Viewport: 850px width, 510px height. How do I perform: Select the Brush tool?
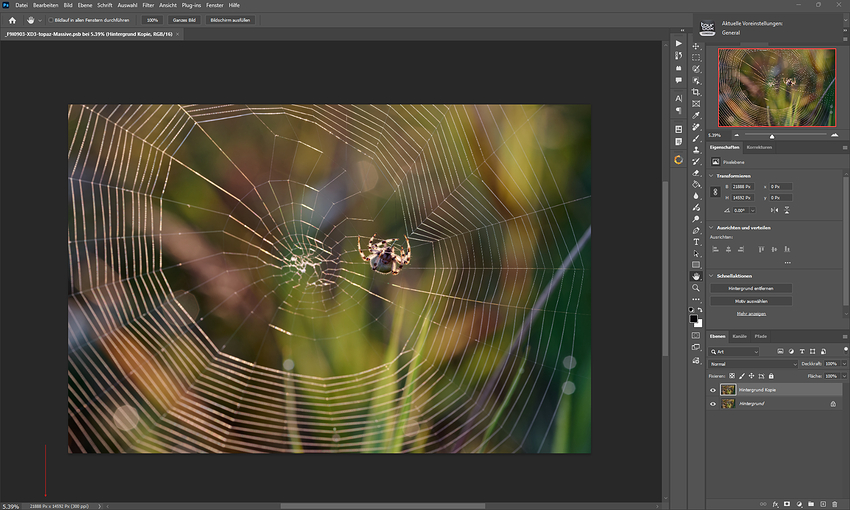click(696, 138)
